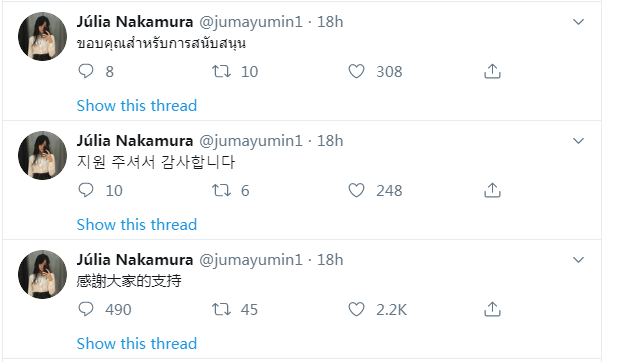The width and height of the screenshot is (618, 362).
Task: Open more options chevron on Thai tweet
Action: (578, 22)
